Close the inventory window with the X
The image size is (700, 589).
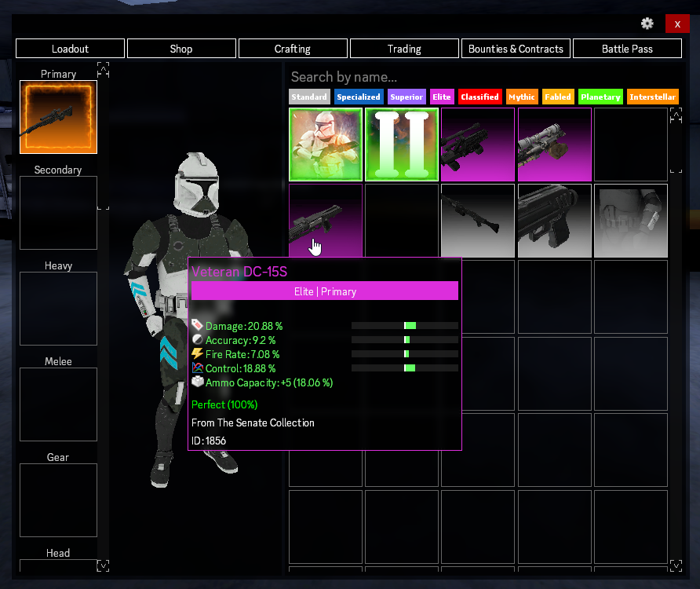677,24
